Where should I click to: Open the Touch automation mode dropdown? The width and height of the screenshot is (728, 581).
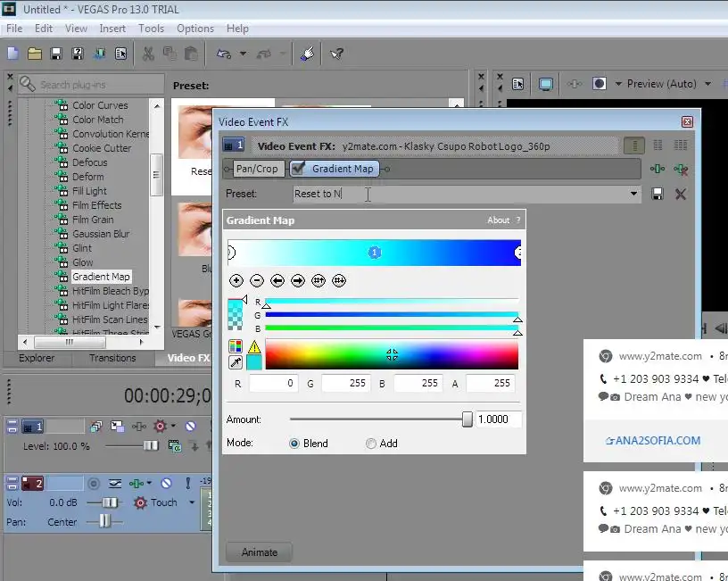[x=191, y=502]
